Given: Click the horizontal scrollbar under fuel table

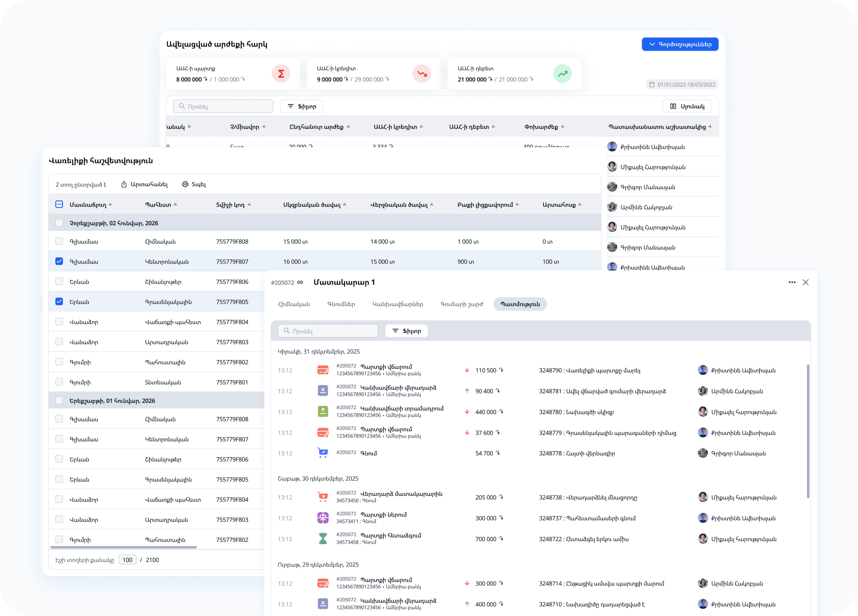Looking at the screenshot, I should coord(124,547).
